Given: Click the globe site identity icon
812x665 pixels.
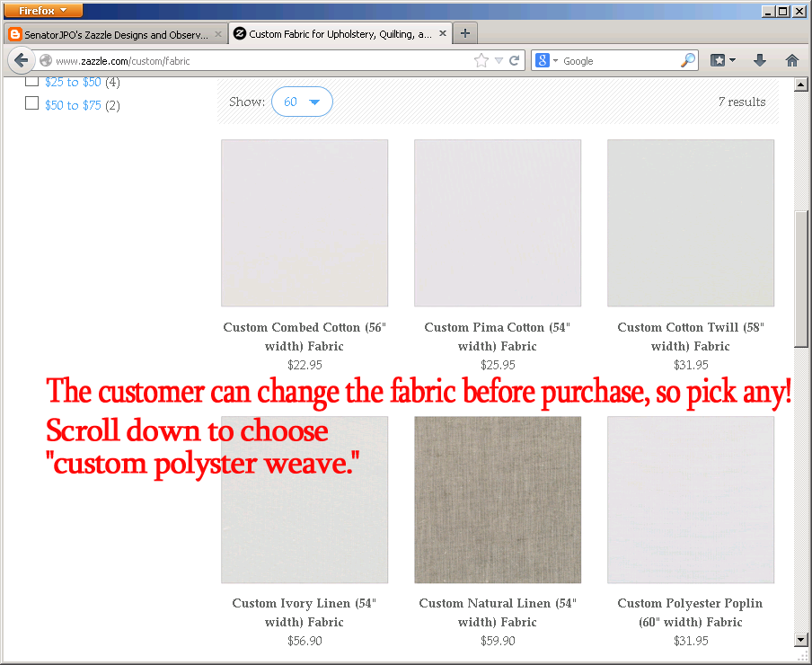Looking at the screenshot, I should point(46,60).
